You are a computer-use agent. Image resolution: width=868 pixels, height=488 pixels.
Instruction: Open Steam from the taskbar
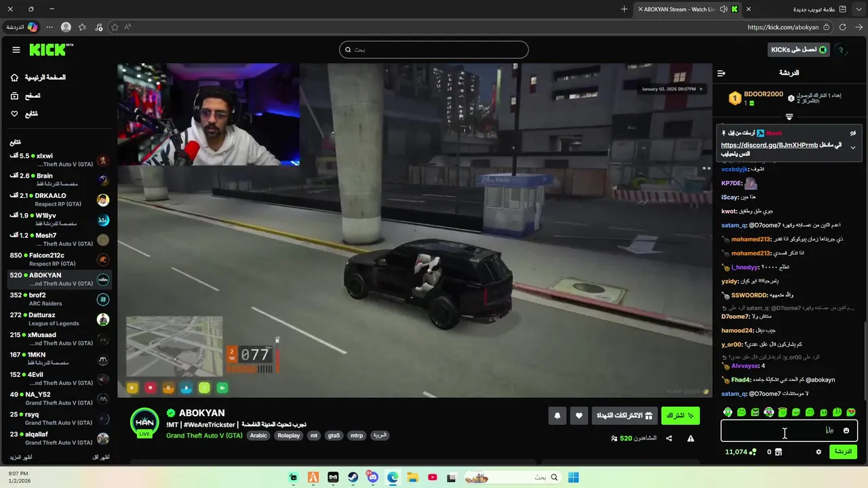353,477
